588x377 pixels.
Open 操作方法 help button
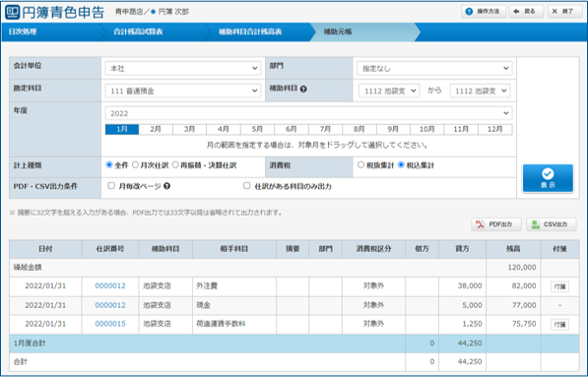click(x=484, y=12)
